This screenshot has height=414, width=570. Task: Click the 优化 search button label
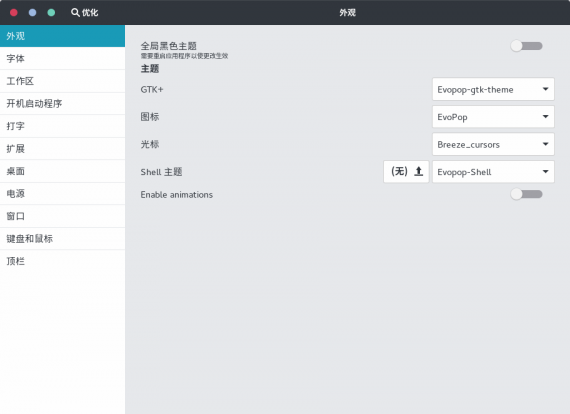point(90,13)
